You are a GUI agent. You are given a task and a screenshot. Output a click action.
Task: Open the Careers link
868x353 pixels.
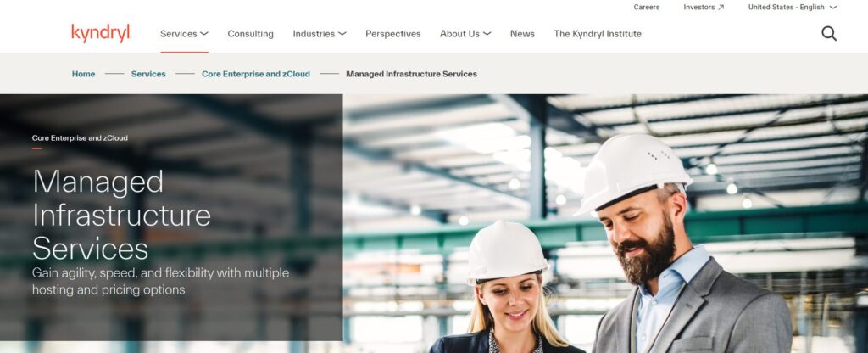647,7
